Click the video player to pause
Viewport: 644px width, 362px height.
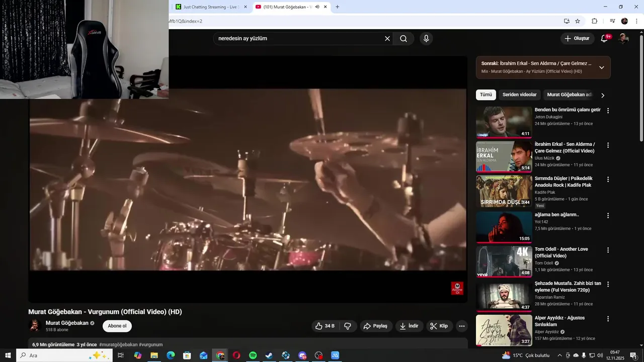(x=248, y=179)
